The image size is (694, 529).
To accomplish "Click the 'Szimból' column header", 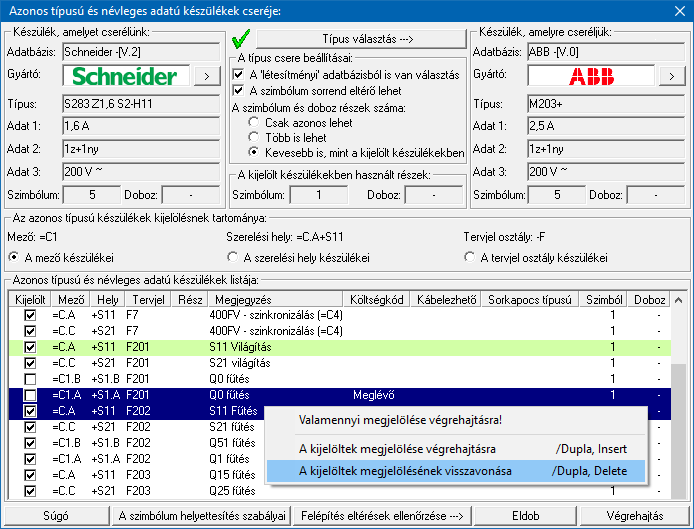I will point(604,300).
